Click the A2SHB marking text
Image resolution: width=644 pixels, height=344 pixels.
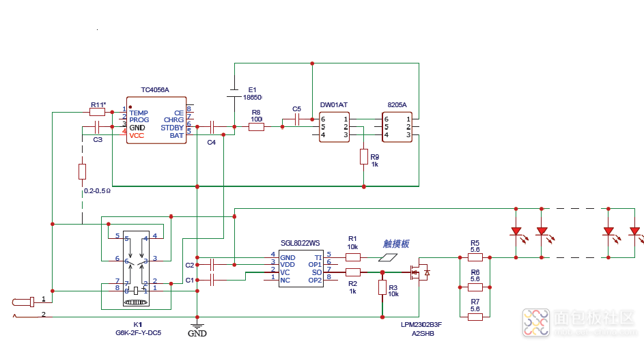(423, 333)
